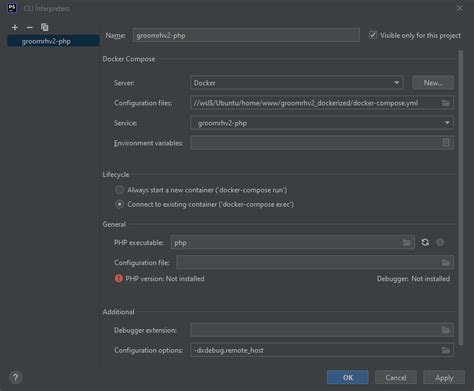Confirm with the OK button
This screenshot has width=474, height=391.
tap(348, 377)
